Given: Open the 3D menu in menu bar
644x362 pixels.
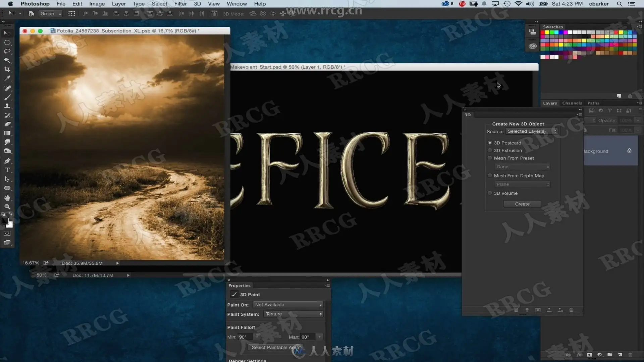Looking at the screenshot, I should tap(197, 4).
